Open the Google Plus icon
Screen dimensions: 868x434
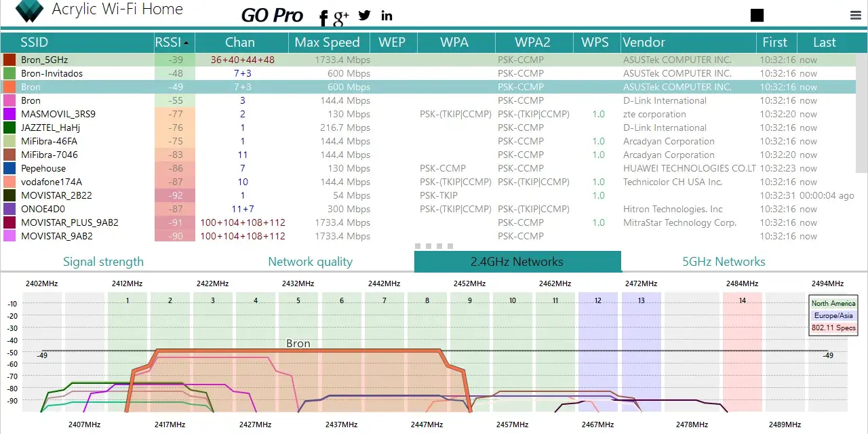point(341,18)
